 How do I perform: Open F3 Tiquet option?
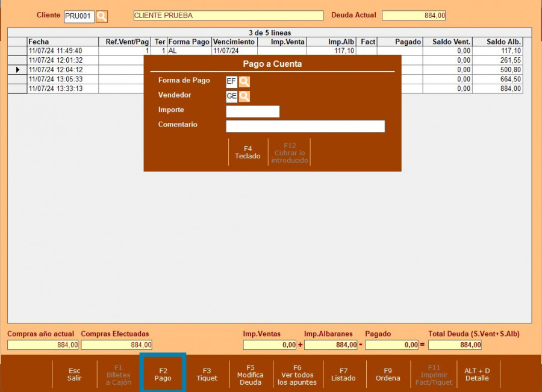tap(207, 375)
